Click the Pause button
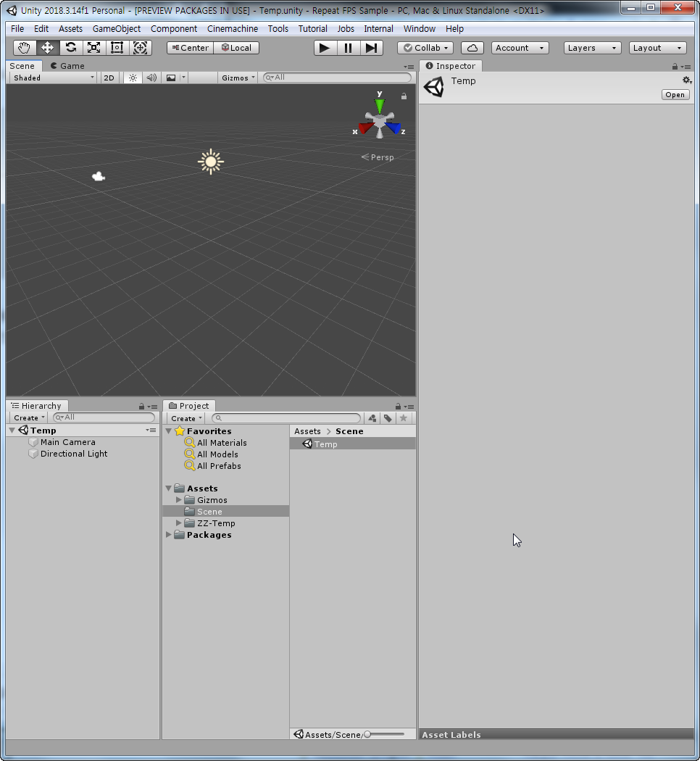The height and width of the screenshot is (761, 700). (x=349, y=48)
